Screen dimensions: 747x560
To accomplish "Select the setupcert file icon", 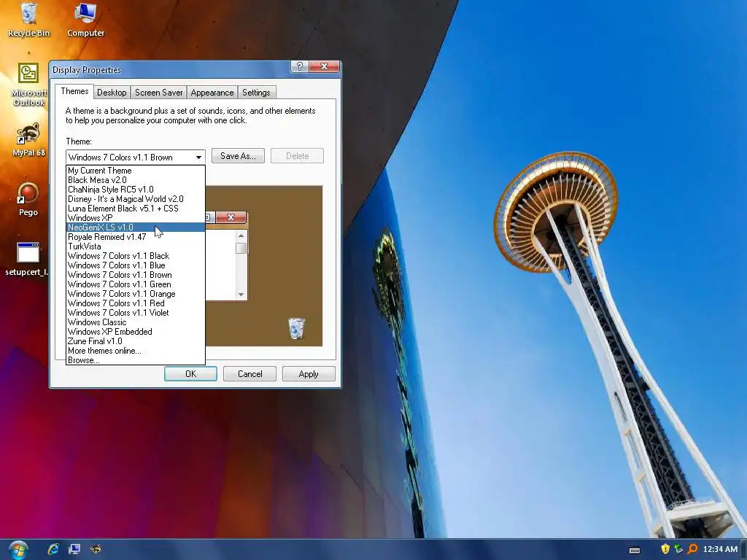I will pyautogui.click(x=28, y=259).
